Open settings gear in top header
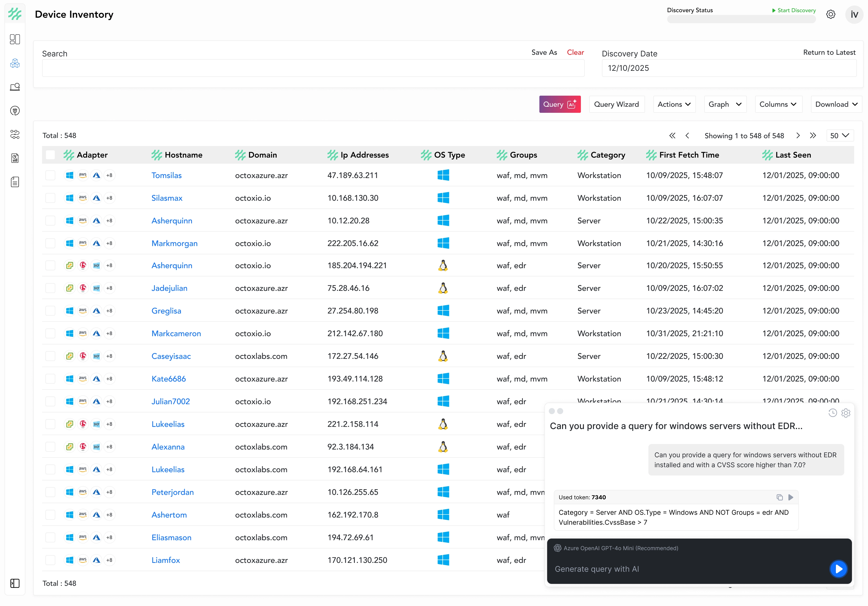 coord(831,14)
